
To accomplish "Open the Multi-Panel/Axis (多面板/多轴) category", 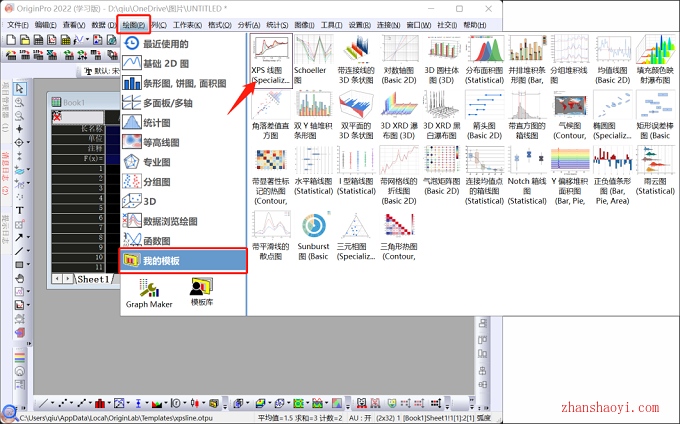I will coord(183,103).
